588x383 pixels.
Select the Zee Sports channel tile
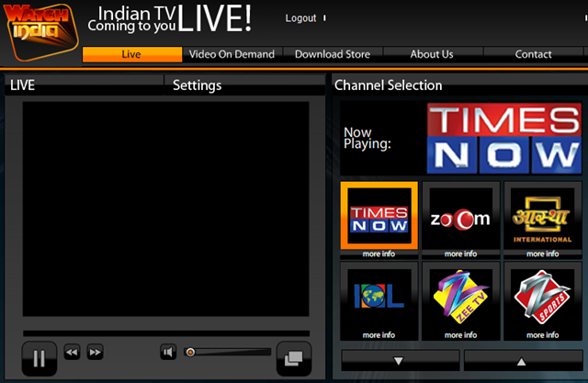click(x=542, y=299)
